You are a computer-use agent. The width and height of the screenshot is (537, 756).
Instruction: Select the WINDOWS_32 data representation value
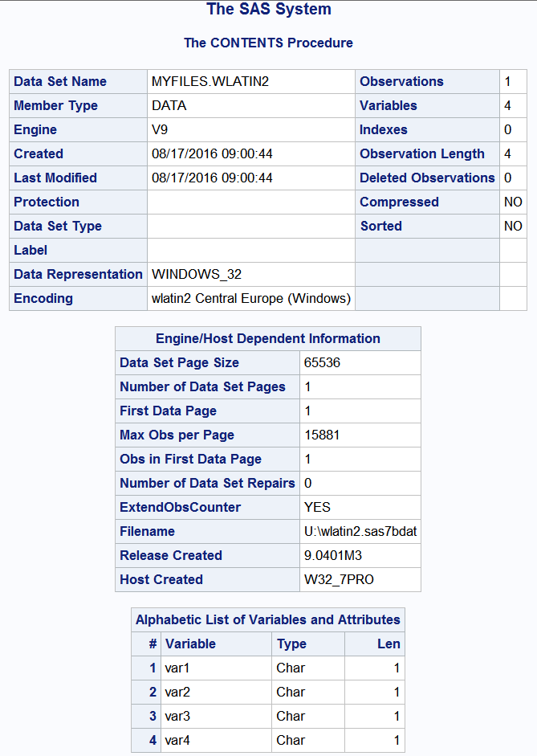coord(197,275)
